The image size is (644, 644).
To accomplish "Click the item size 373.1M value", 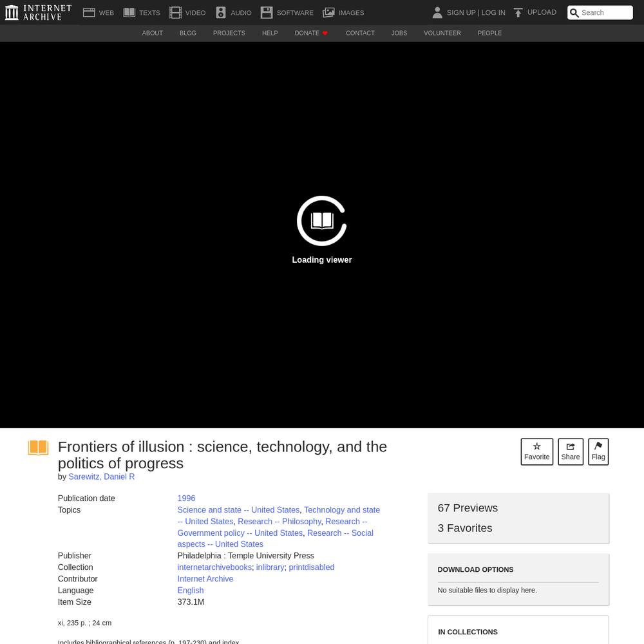I will pyautogui.click(x=191, y=601).
